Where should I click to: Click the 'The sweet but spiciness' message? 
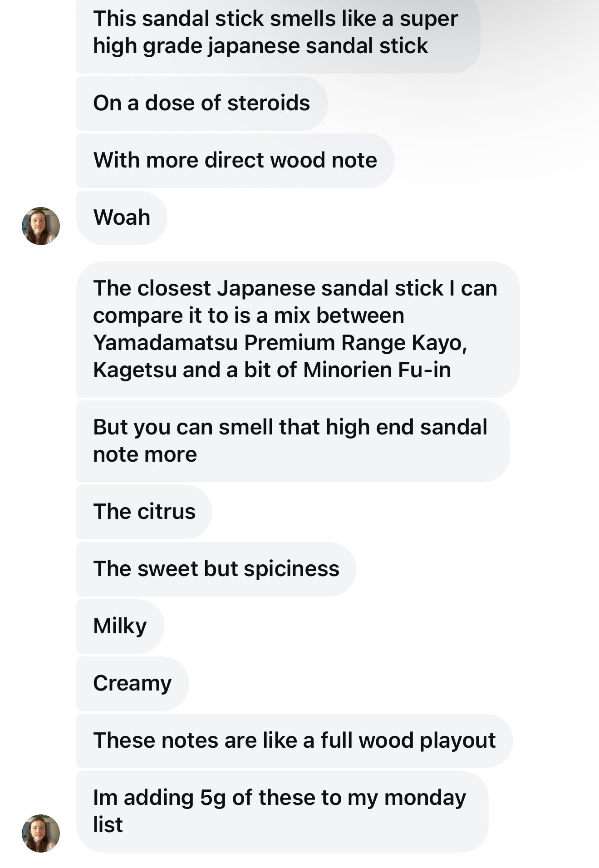click(216, 567)
